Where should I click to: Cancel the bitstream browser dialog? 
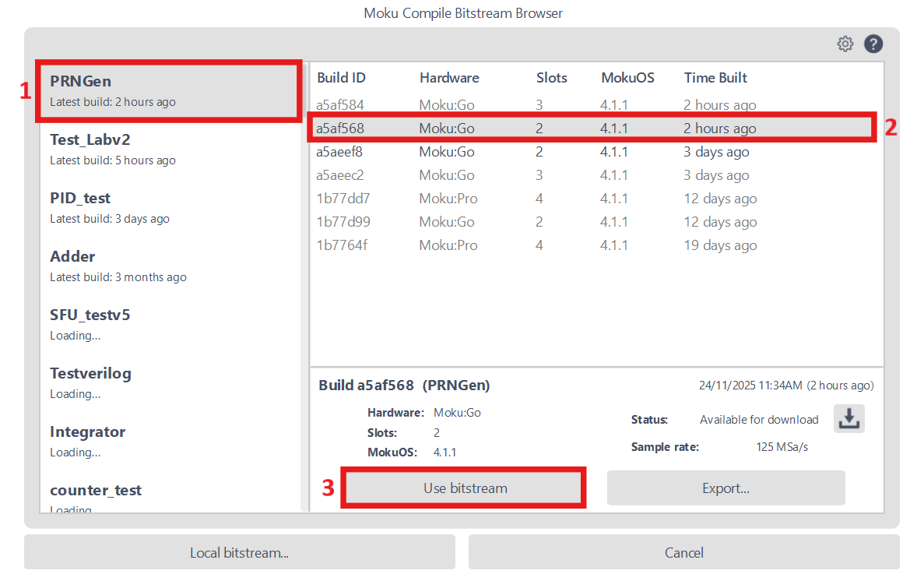pos(683,553)
